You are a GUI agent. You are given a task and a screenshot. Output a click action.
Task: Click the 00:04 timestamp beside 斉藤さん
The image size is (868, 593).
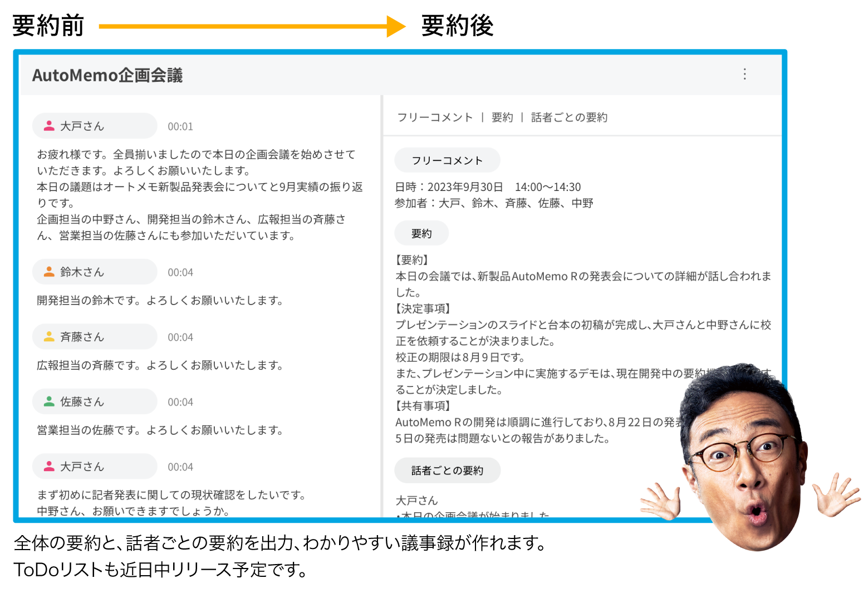(x=180, y=337)
